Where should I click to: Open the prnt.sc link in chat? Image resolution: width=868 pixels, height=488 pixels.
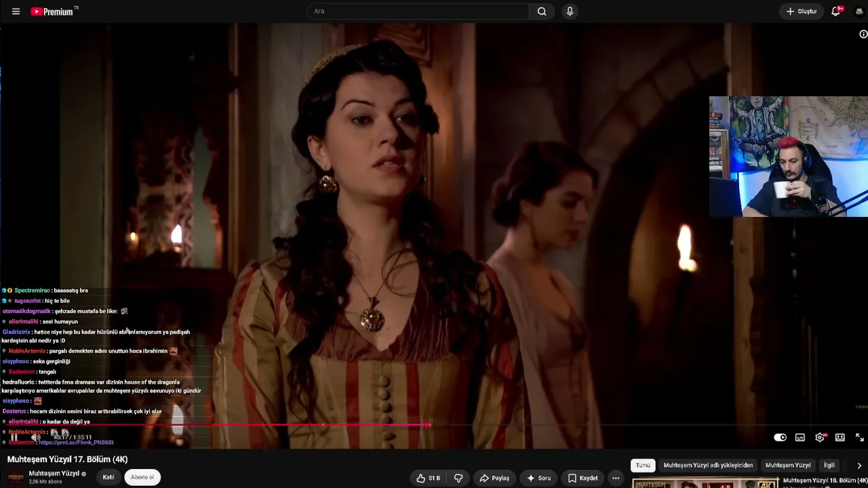pos(76,443)
